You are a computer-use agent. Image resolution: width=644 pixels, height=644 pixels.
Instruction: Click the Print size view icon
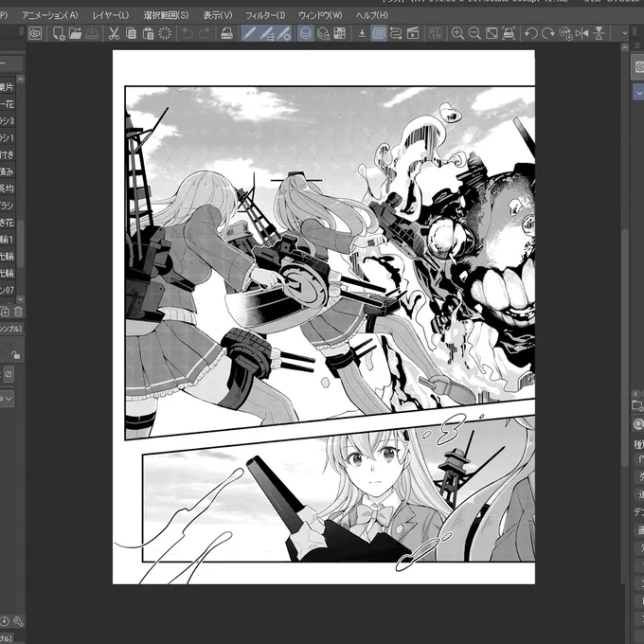(509, 33)
